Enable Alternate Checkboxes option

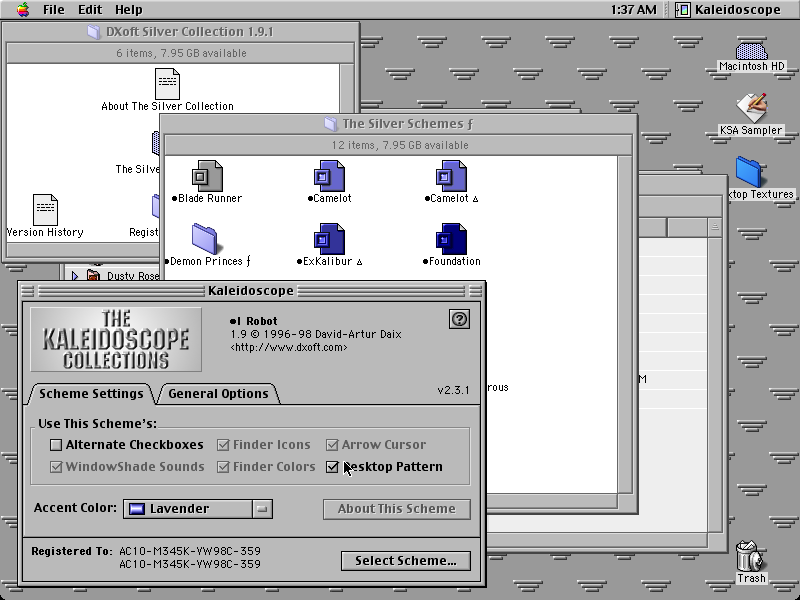pyautogui.click(x=56, y=445)
